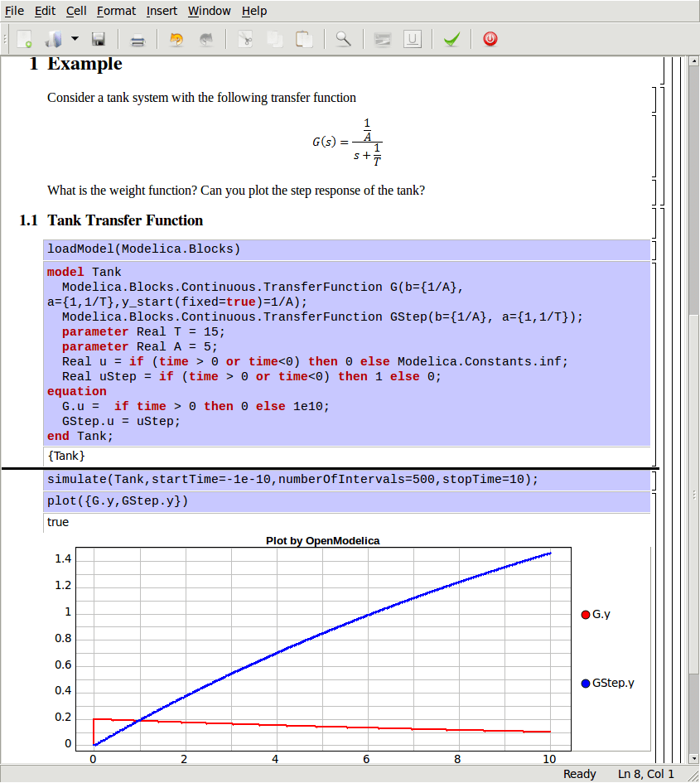Toggle underline formatting
The image size is (700, 783).
pyautogui.click(x=413, y=38)
